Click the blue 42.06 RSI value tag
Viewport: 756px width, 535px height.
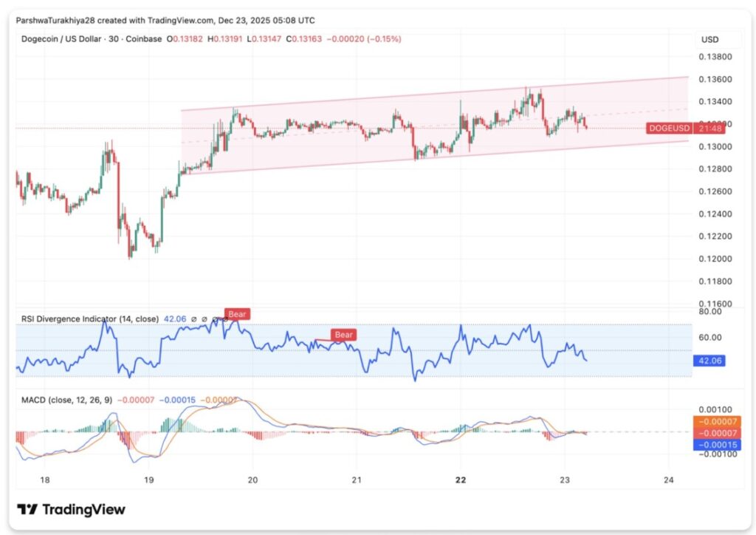click(710, 361)
